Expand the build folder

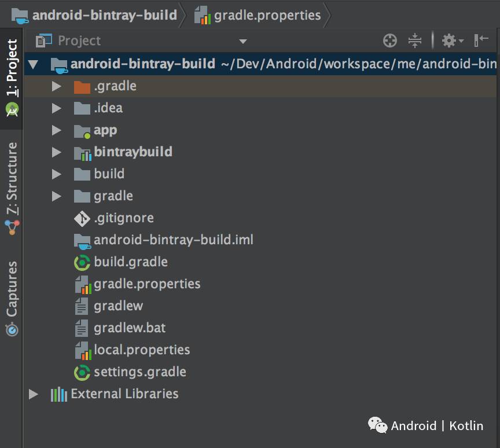click(x=57, y=174)
